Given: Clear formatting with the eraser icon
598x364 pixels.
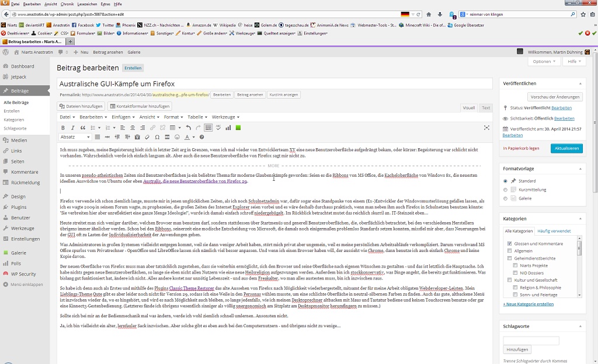Looking at the screenshot, I should pyautogui.click(x=147, y=137).
